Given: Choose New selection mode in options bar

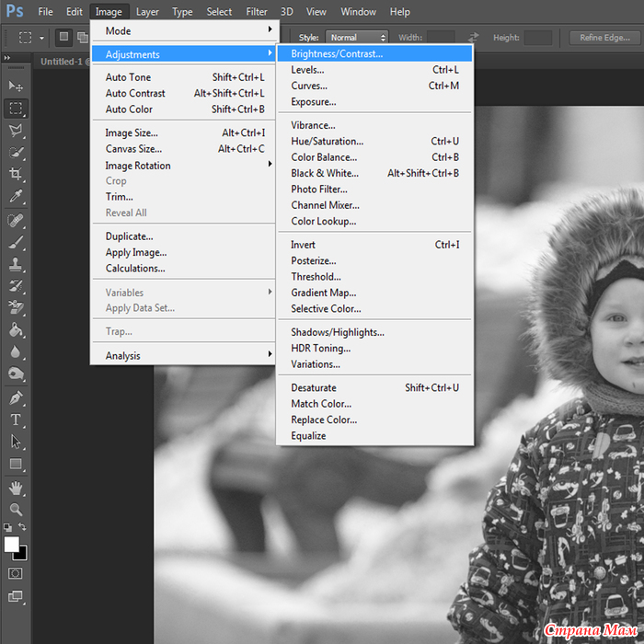Looking at the screenshot, I should tap(63, 37).
